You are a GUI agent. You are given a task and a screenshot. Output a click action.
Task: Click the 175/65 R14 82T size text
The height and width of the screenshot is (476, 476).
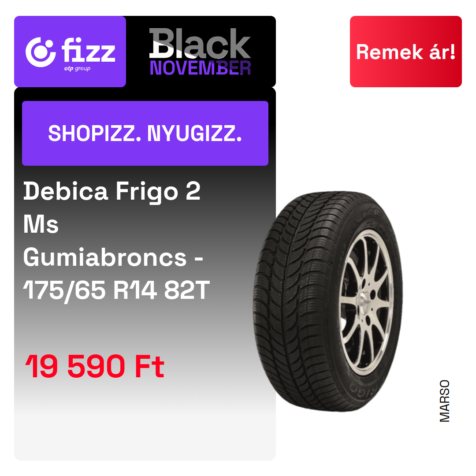pos(116,290)
